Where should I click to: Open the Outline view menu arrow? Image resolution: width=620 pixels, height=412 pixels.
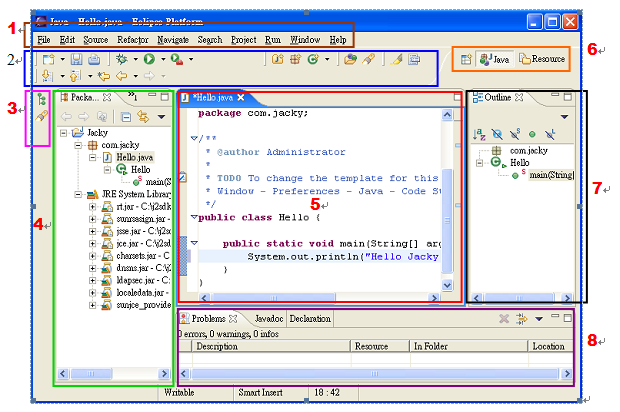tap(564, 117)
